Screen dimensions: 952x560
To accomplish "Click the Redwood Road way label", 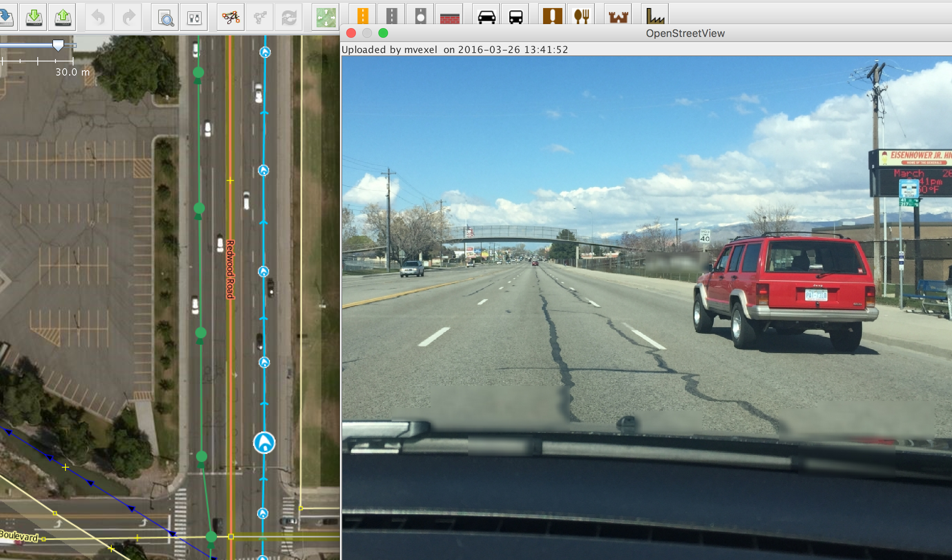I will tap(230, 270).
